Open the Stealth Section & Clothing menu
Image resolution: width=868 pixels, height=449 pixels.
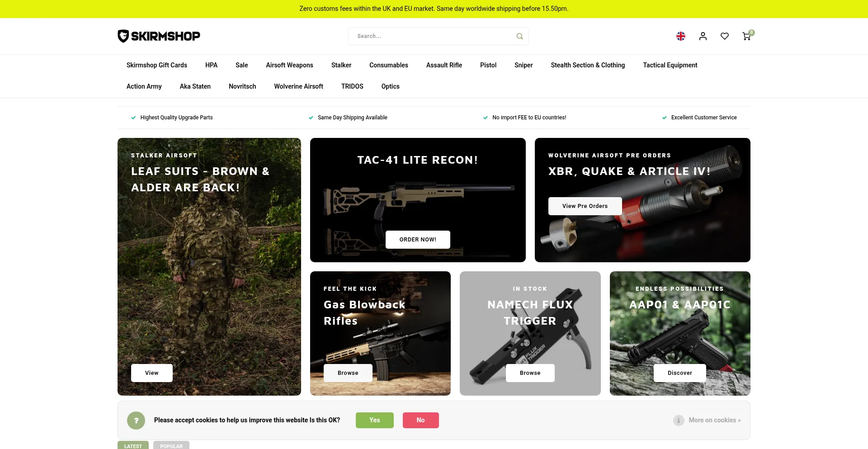click(588, 65)
